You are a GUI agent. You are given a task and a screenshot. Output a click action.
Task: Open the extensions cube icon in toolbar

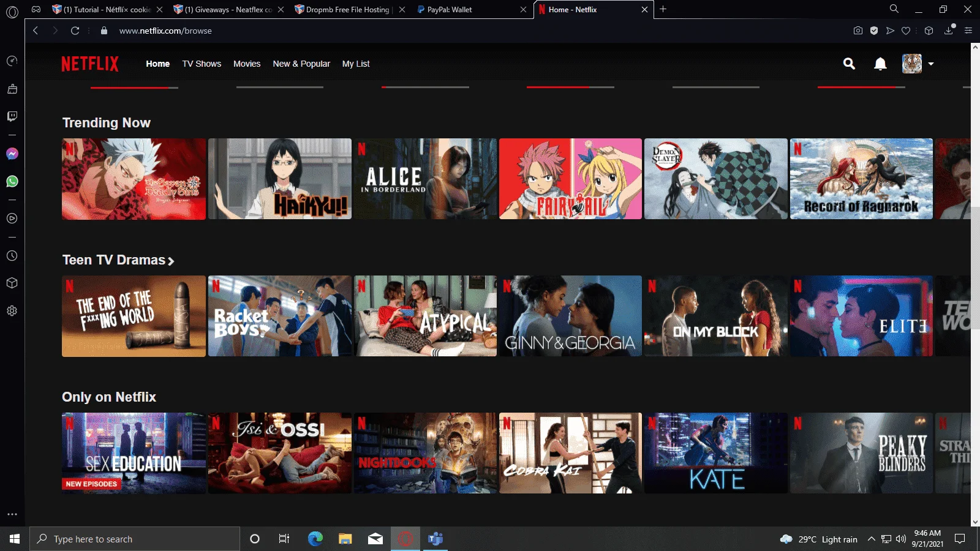click(x=929, y=31)
